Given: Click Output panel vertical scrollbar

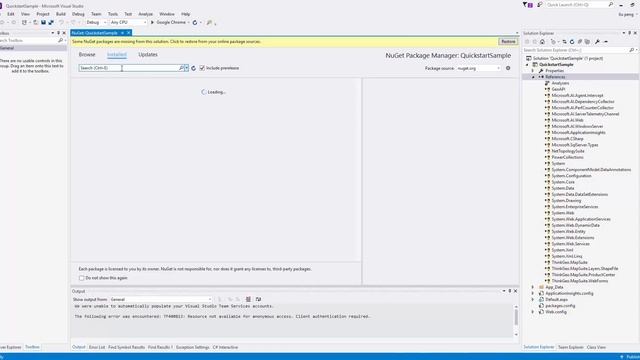Looking at the screenshot, I should (x=516, y=320).
